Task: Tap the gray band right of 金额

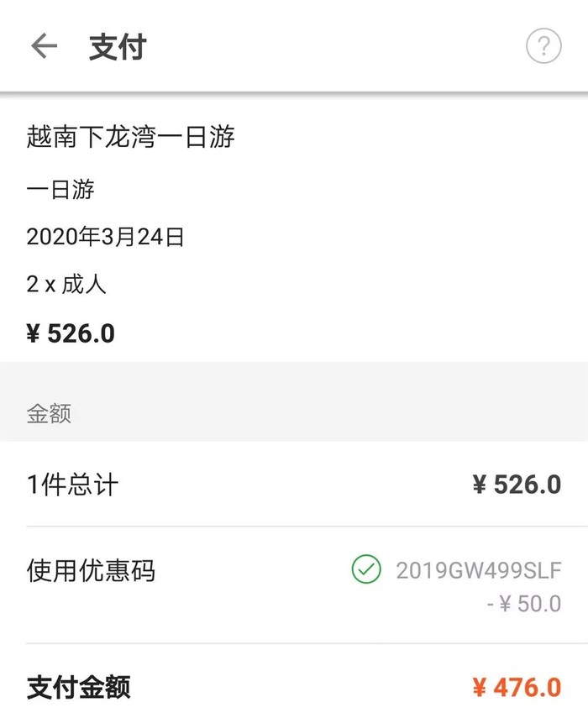Action: (x=336, y=413)
